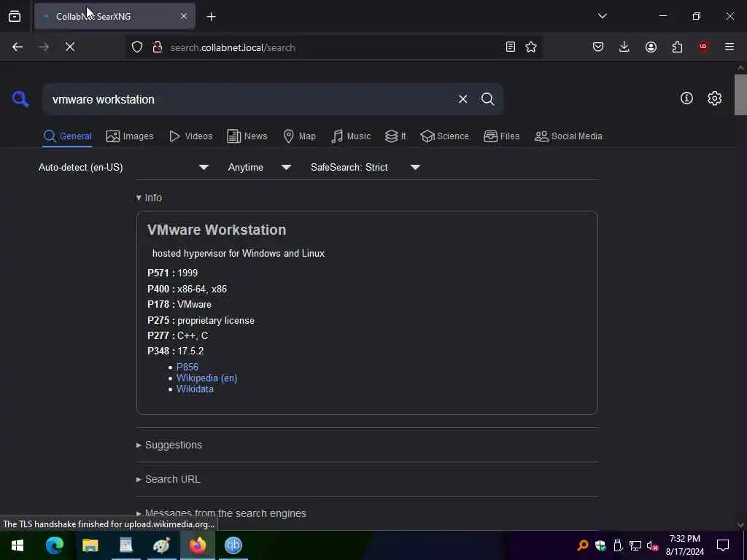The image size is (747, 560).
Task: Switch to the News category
Action: [247, 136]
